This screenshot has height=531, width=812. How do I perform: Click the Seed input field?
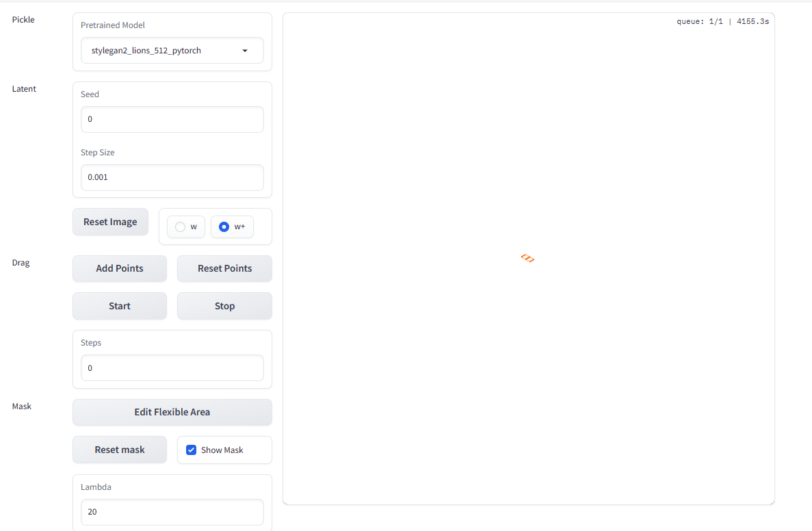(x=172, y=119)
